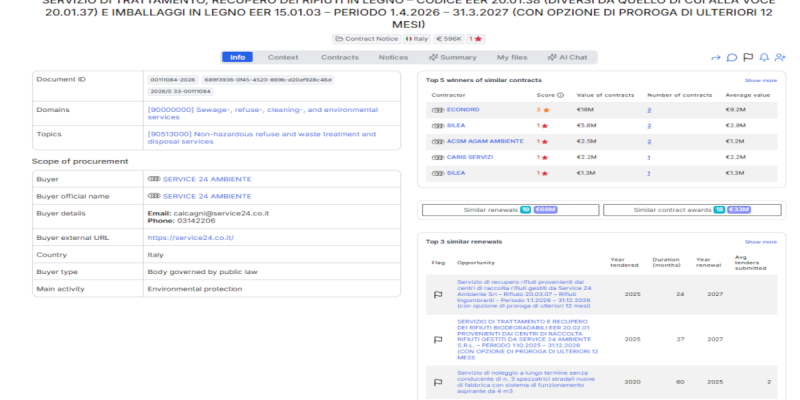Open the Contracts tab
Image resolution: width=800 pixels, height=400 pixels.
point(340,57)
